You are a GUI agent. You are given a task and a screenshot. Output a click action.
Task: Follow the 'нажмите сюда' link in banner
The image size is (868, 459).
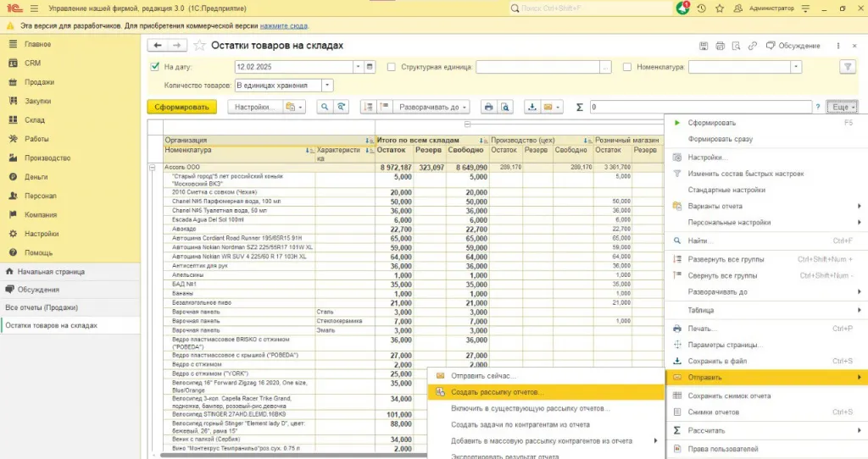click(x=283, y=25)
